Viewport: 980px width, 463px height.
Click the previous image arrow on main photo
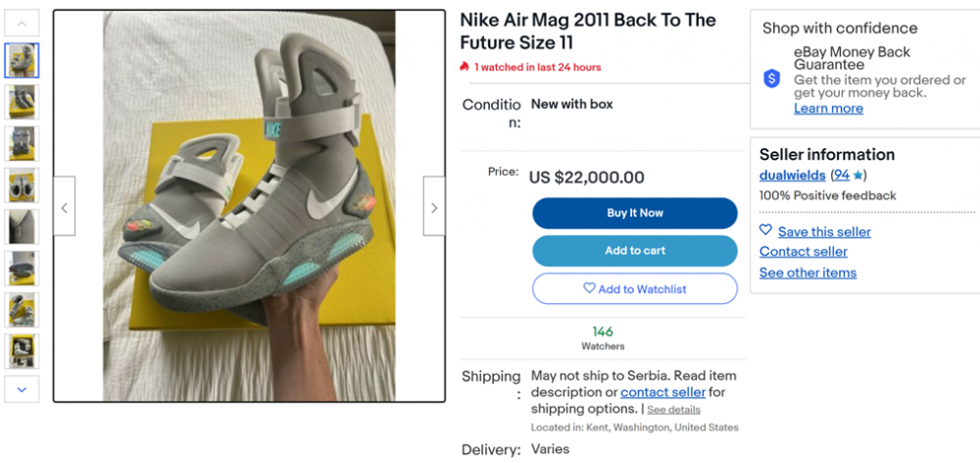pos(64,206)
